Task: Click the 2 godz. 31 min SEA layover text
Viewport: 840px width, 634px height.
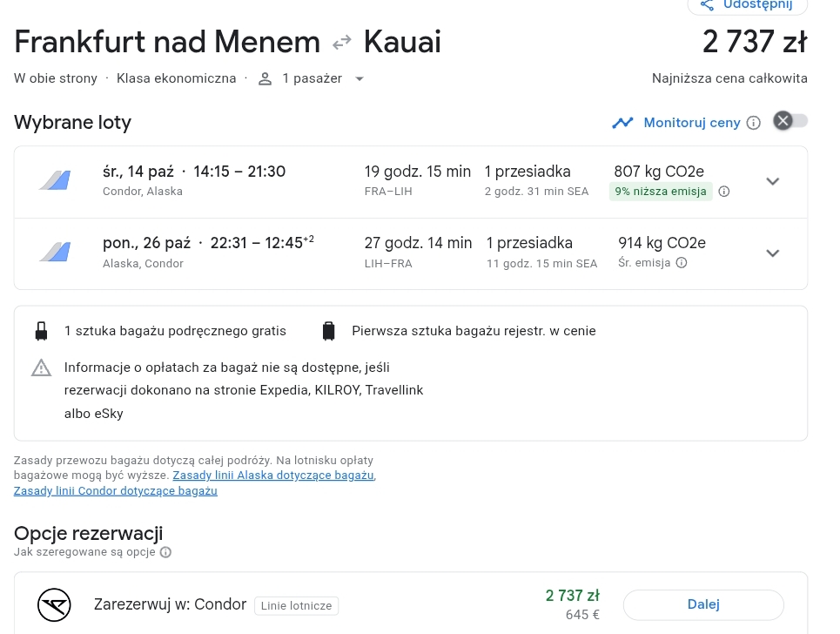Action: [x=537, y=192]
